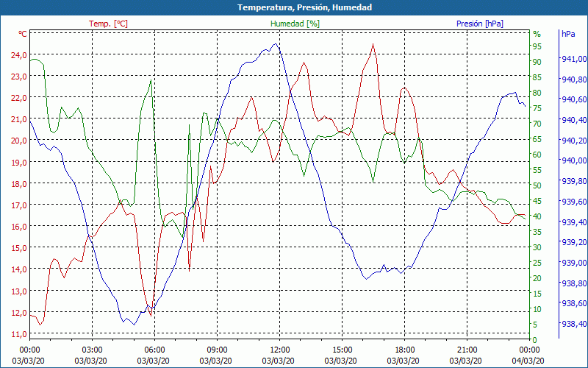
Task: Click the '75' humidity axis tick
Action: (537, 108)
